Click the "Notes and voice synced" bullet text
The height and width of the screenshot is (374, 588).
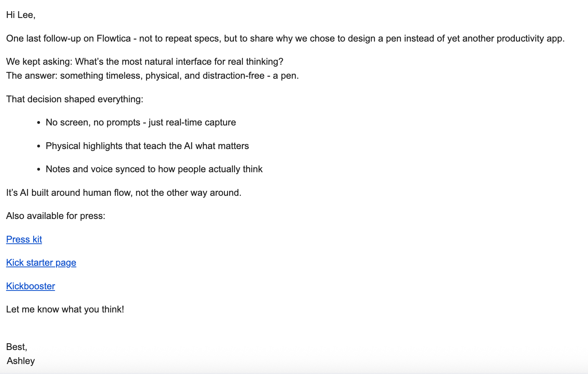(x=154, y=169)
